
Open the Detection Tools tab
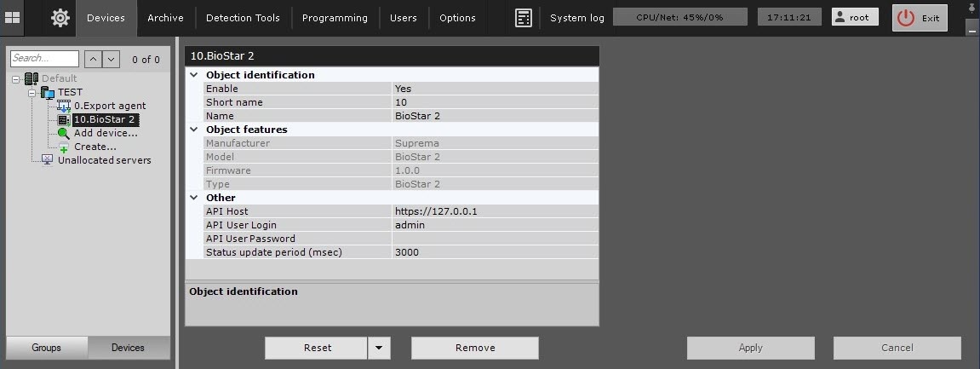coord(243,18)
